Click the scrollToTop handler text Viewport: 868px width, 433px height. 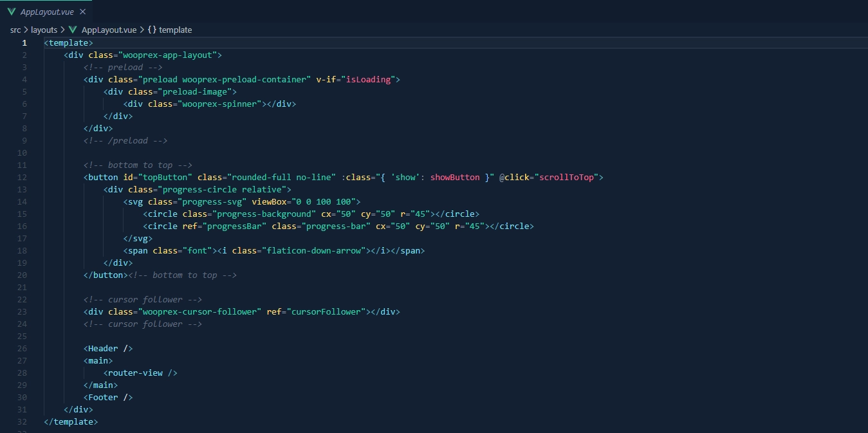point(568,177)
